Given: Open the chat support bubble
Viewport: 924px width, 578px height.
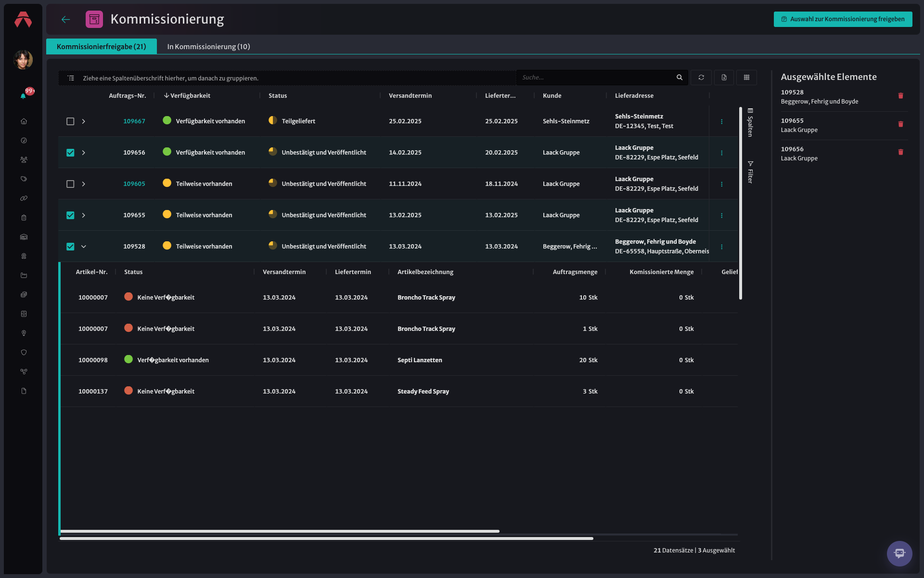Looking at the screenshot, I should pyautogui.click(x=899, y=553).
